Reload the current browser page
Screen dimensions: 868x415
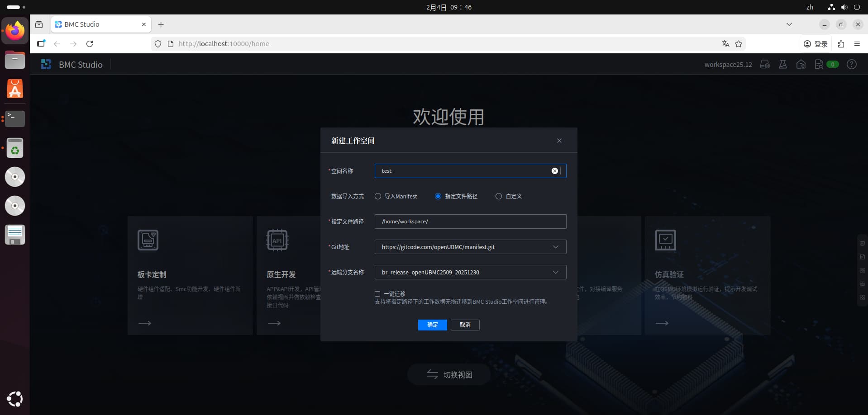tap(90, 44)
